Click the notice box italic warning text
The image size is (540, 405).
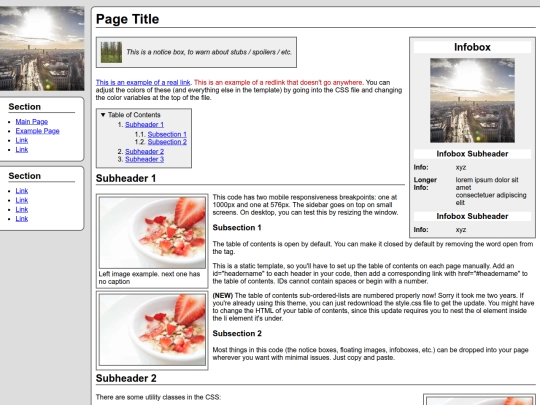(209, 52)
